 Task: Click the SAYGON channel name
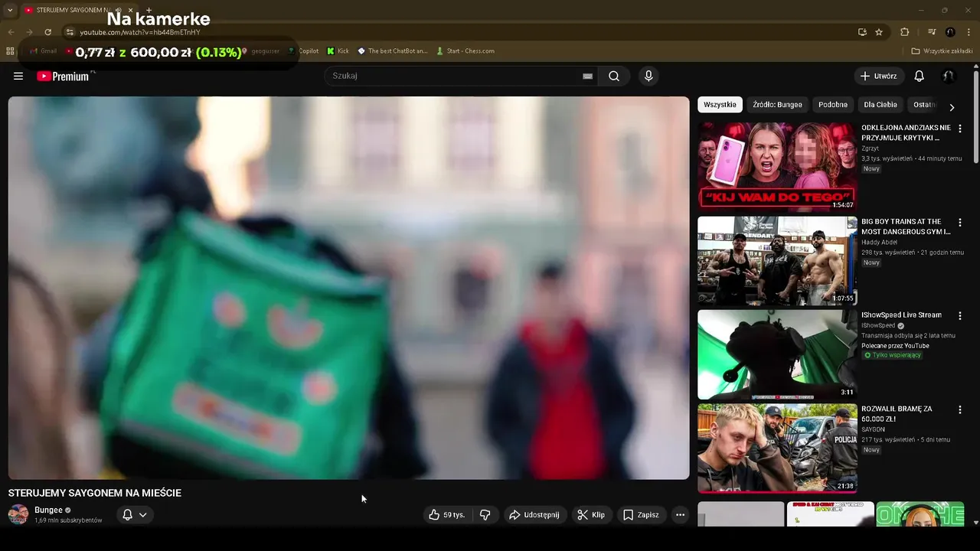tap(873, 430)
